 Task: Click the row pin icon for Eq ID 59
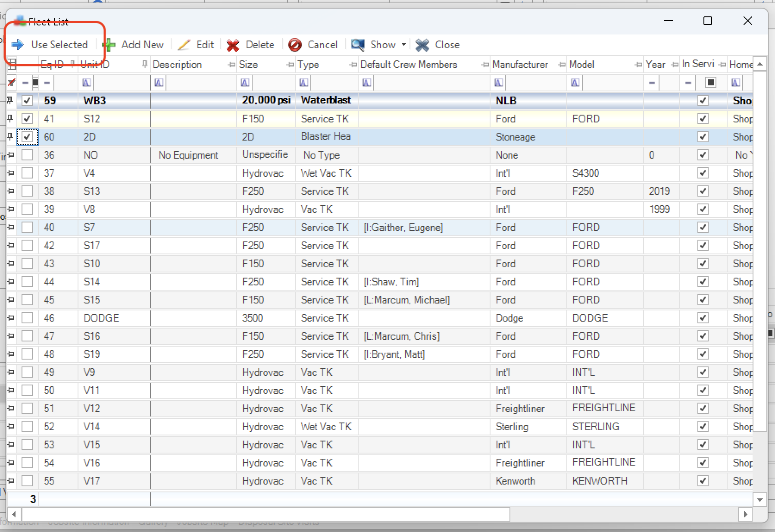click(10, 100)
